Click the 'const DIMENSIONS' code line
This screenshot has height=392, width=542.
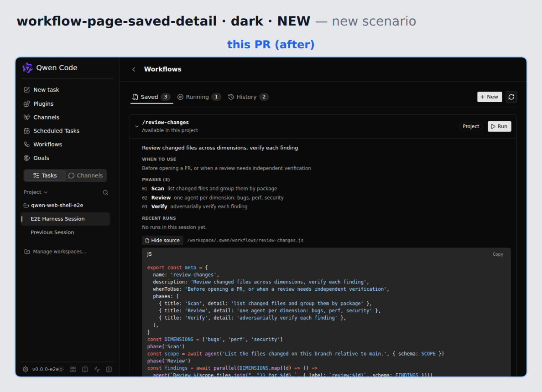click(215, 340)
